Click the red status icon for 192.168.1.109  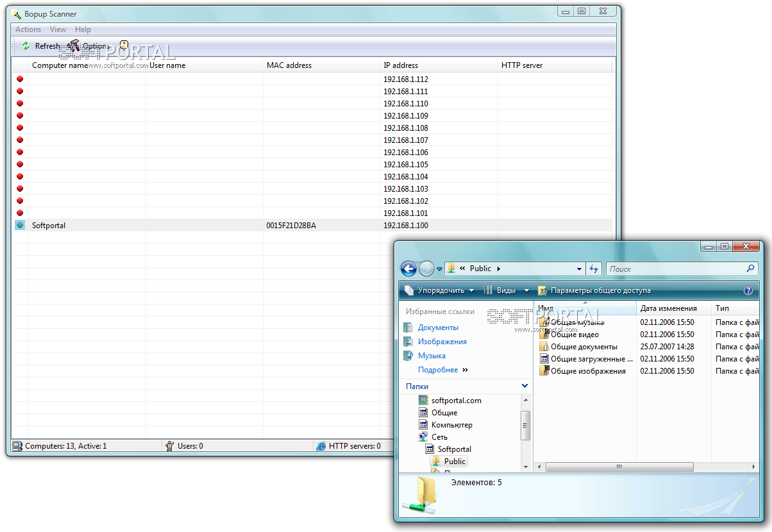tap(20, 115)
